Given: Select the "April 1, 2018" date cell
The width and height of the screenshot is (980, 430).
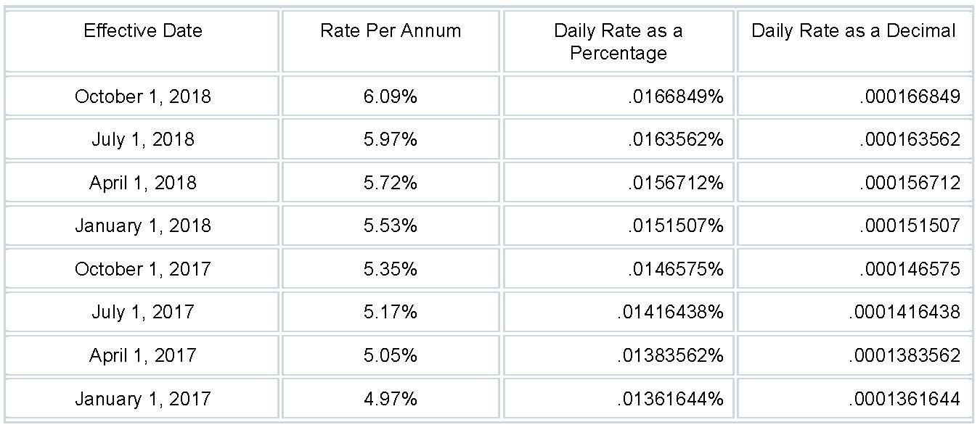Looking at the screenshot, I should [142, 183].
